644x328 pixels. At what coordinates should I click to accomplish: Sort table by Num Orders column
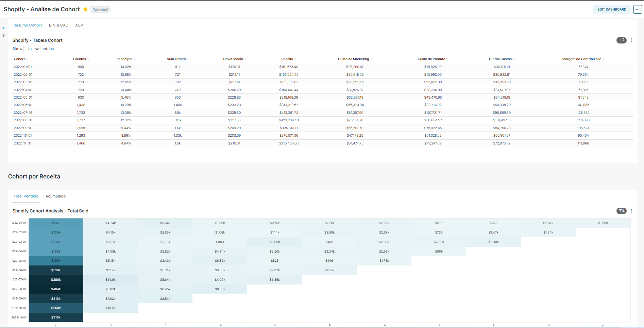click(177, 59)
